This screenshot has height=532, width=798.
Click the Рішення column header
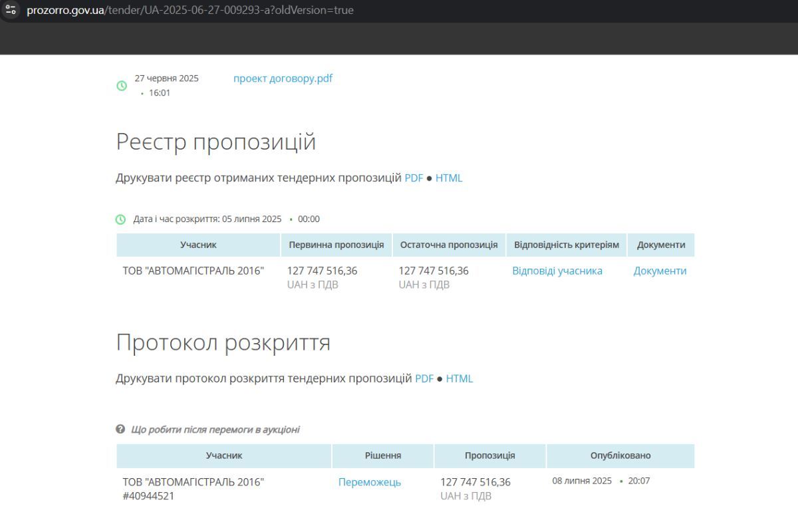[x=382, y=456]
